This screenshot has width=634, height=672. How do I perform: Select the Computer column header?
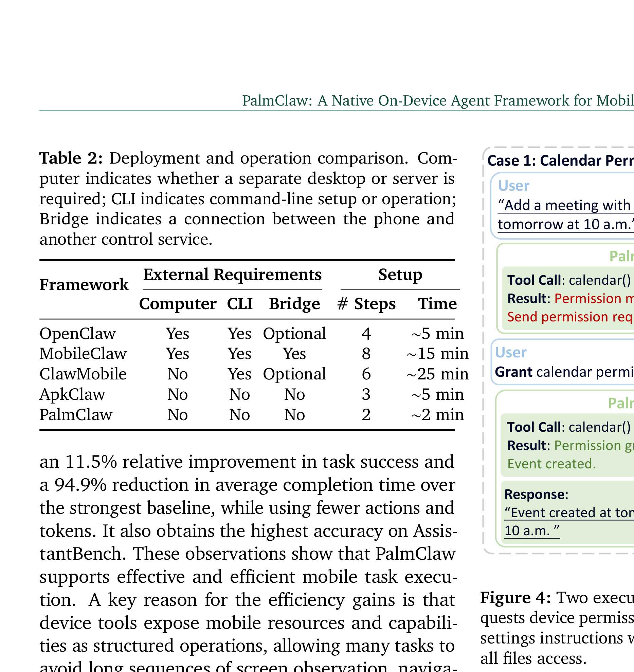tap(178, 303)
